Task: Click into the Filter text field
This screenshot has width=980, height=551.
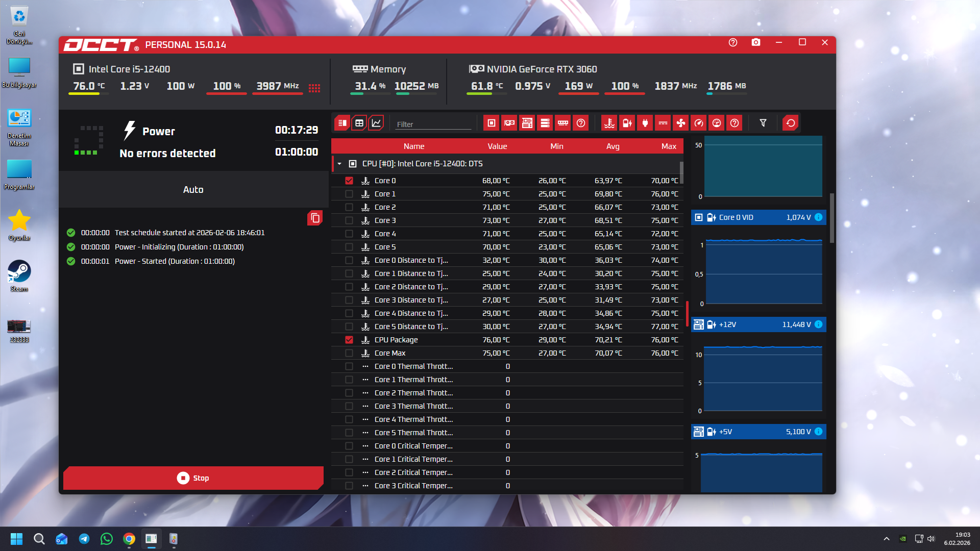Action: (x=433, y=124)
